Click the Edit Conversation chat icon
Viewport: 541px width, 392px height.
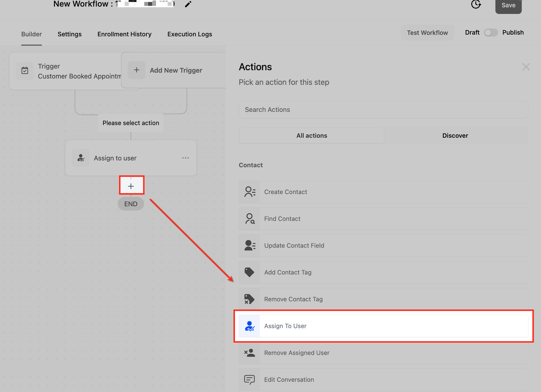click(250, 379)
